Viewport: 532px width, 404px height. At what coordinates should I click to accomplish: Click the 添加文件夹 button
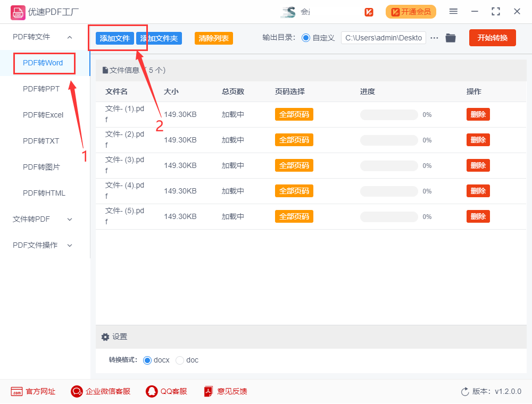point(159,38)
